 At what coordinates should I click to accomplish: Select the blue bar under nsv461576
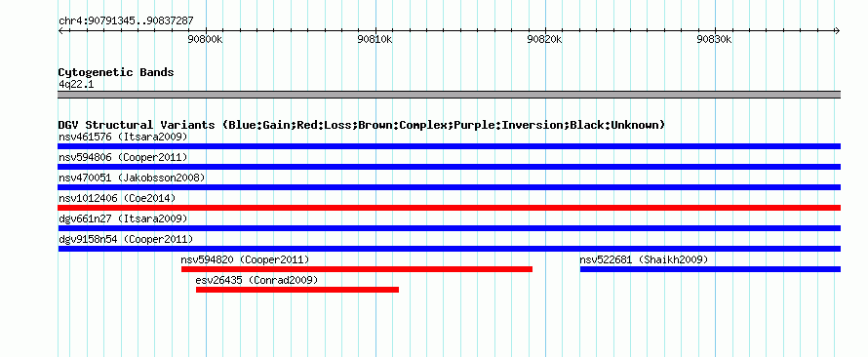(x=449, y=146)
